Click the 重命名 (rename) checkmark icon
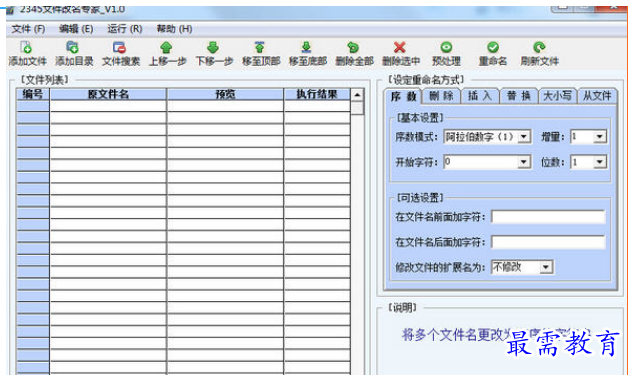 point(493,47)
